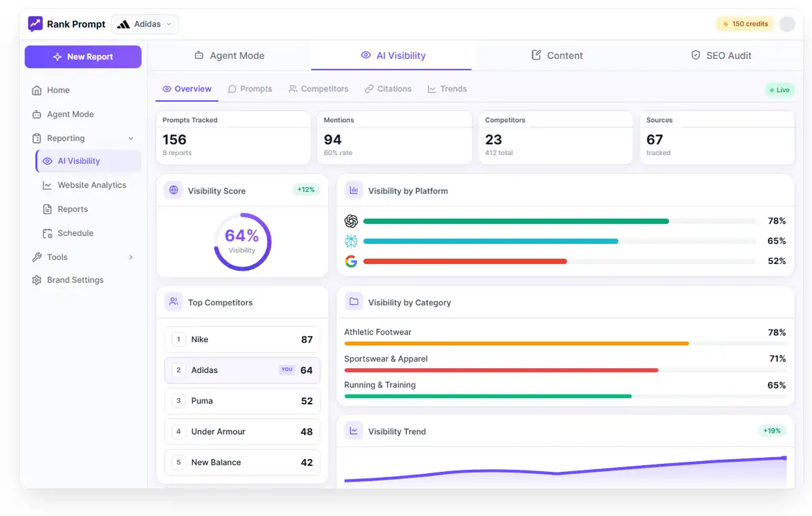Image resolution: width=812 pixels, height=516 pixels.
Task: Click the Google platform icon
Action: [351, 261]
